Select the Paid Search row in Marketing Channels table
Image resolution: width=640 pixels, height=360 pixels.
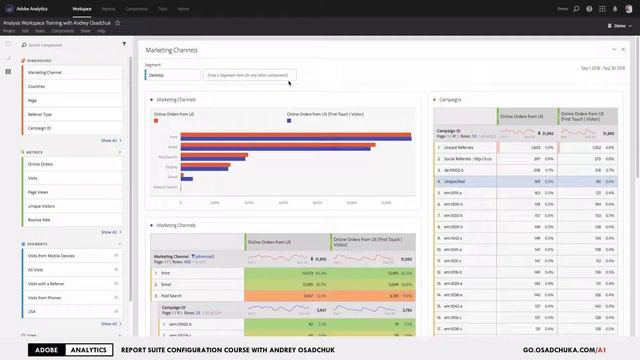click(283, 296)
